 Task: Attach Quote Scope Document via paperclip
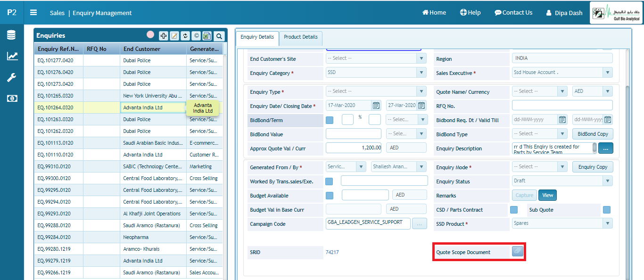click(x=518, y=252)
